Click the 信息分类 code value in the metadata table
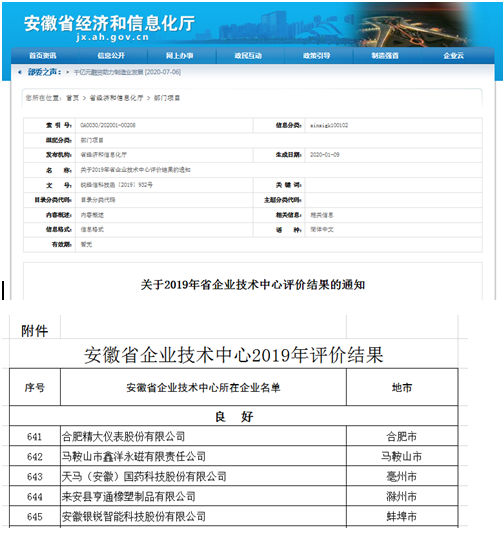Viewport: 504px width, 549px height. [329, 125]
